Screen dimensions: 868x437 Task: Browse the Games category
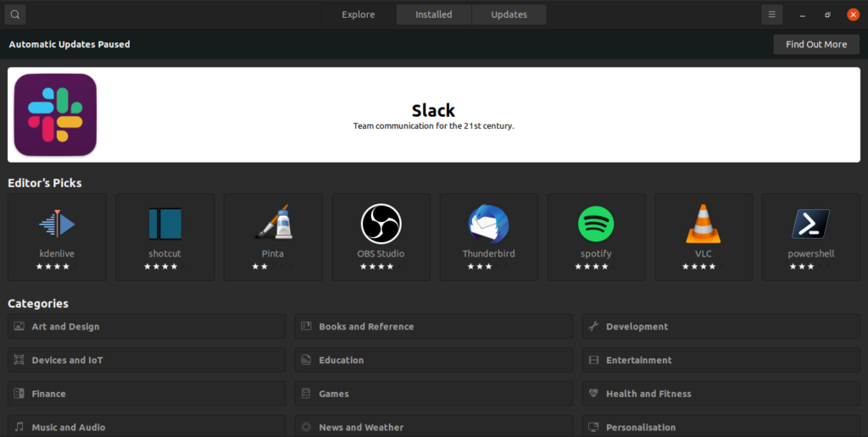coord(434,394)
